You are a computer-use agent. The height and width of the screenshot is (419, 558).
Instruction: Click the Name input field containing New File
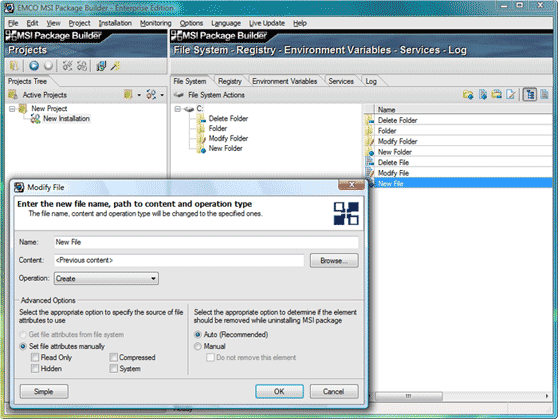206,242
